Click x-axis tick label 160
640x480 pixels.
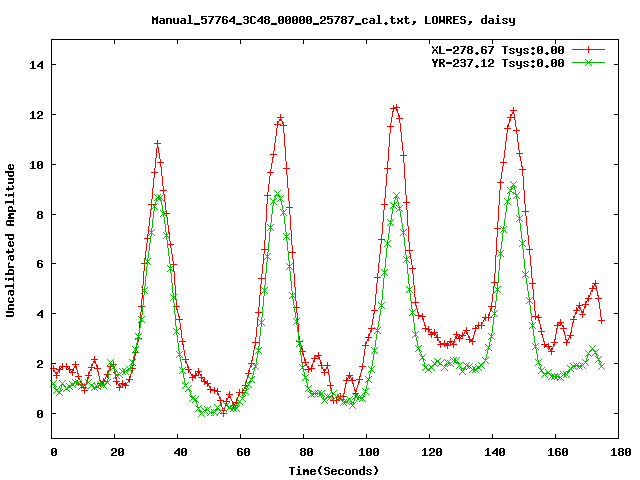pos(558,452)
